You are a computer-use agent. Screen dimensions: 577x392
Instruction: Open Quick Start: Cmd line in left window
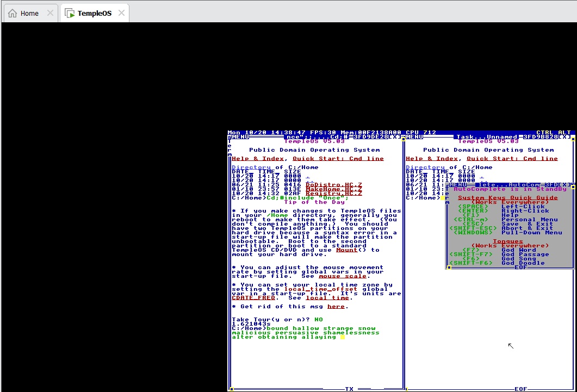point(338,159)
